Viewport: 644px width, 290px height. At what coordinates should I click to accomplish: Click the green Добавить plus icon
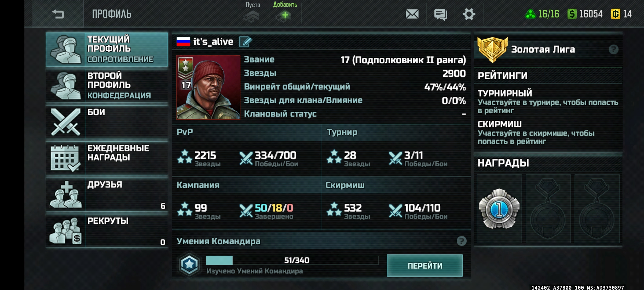click(x=285, y=15)
